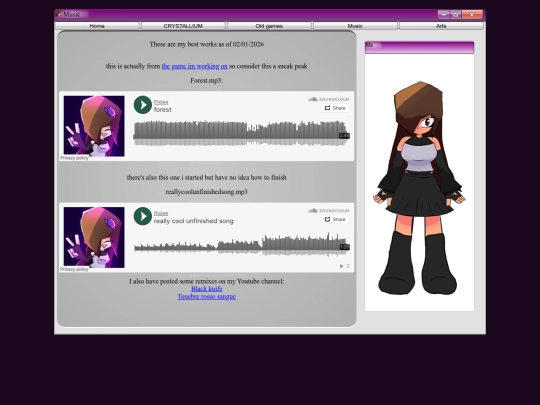Screen dimensions: 540x405
Task: Seek within the unfinished song waveform
Action: (x=241, y=244)
